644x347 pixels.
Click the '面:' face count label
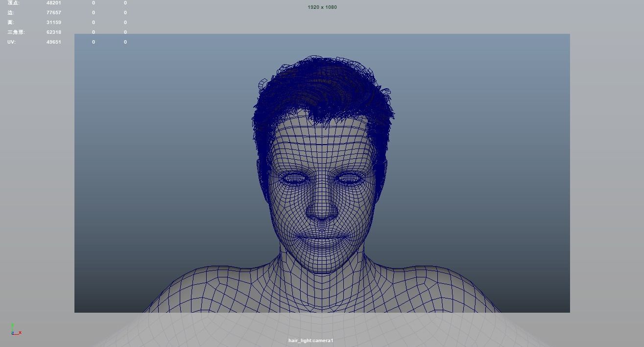(x=11, y=23)
